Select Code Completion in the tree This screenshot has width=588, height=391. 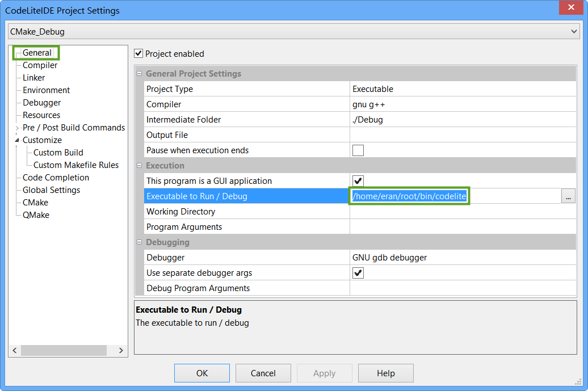(56, 178)
